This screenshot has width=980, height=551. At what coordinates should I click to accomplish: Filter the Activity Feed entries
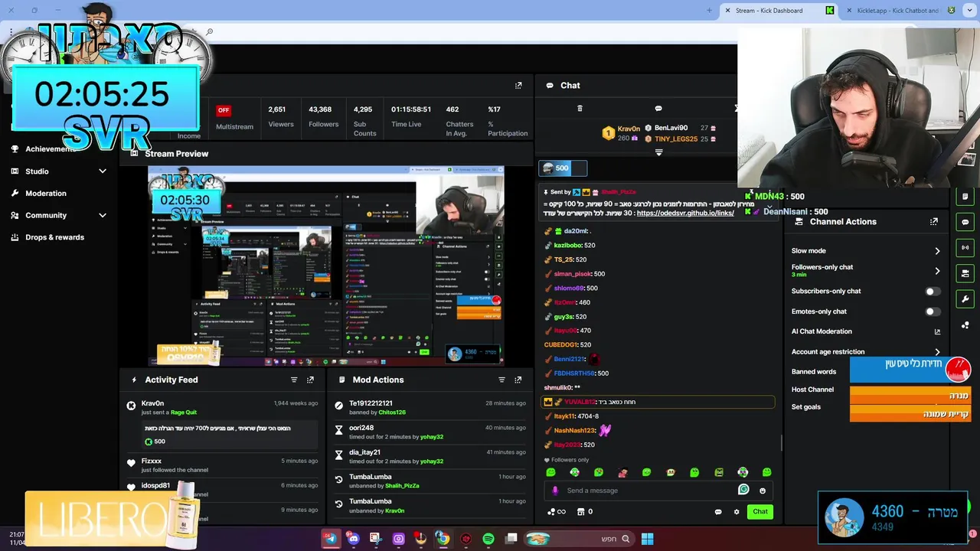click(x=294, y=380)
